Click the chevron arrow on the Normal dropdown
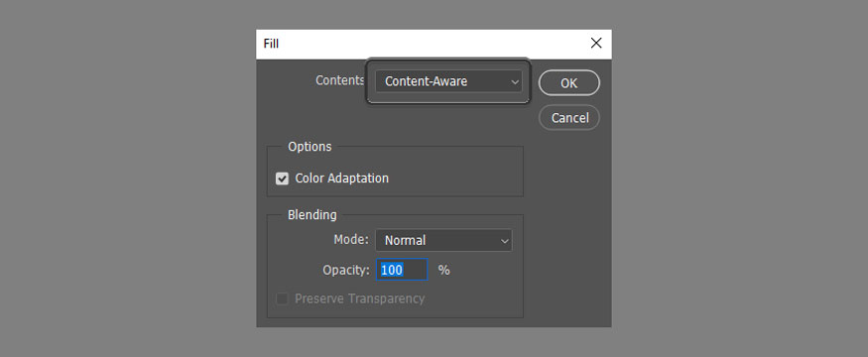Screen dimensions: 868x357 point(504,241)
